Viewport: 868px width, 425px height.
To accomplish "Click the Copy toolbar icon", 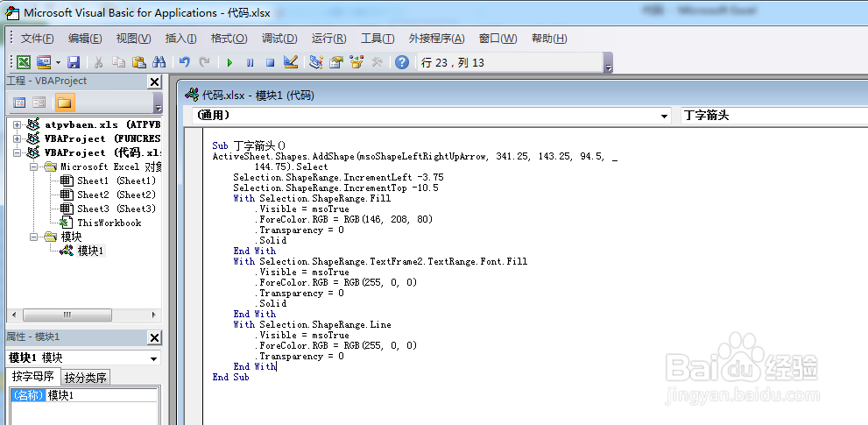I will click(118, 62).
